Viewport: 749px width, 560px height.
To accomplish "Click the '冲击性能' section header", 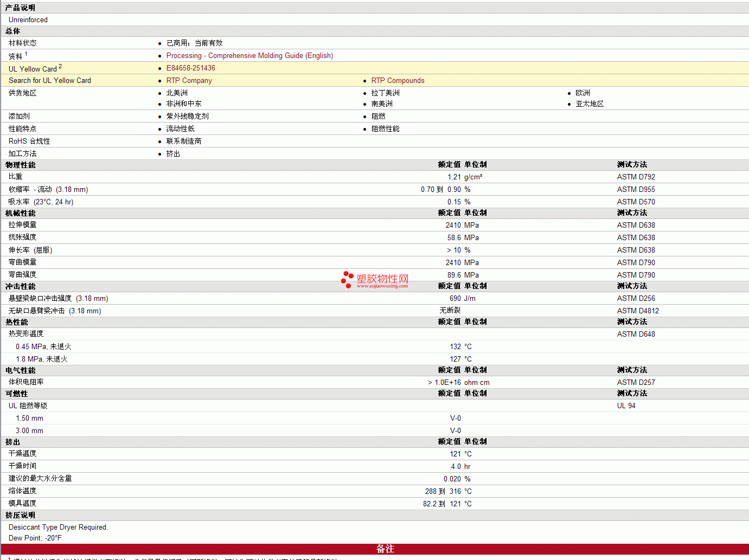I will pos(20,287).
